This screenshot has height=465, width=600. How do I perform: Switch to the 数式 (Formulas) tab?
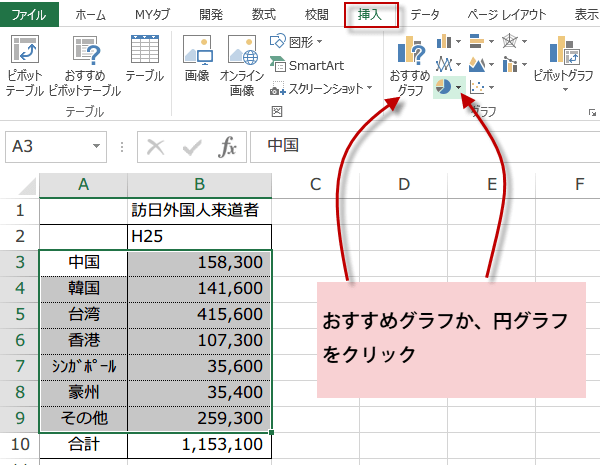coord(264,15)
